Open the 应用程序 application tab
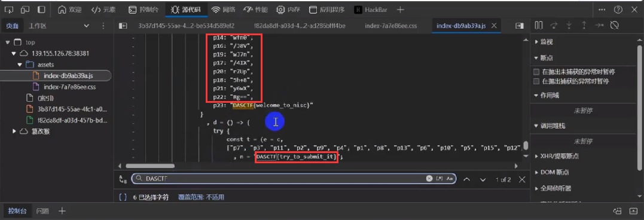 click(x=327, y=10)
